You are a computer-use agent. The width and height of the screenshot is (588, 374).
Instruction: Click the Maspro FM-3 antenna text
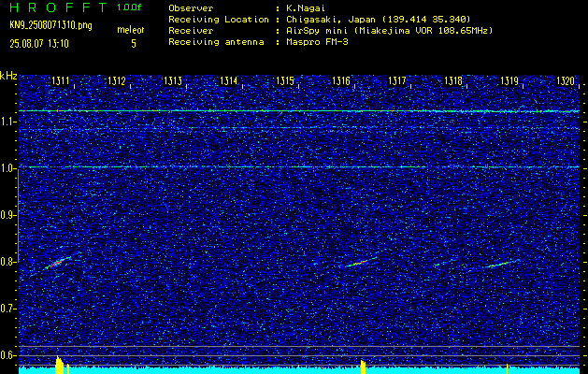[x=317, y=42]
